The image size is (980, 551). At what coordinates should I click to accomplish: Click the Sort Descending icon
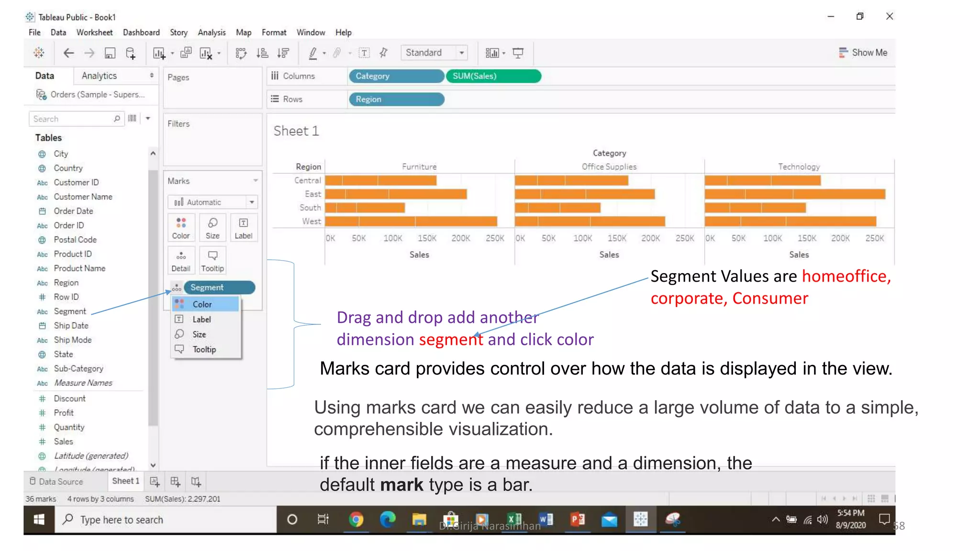tap(283, 53)
